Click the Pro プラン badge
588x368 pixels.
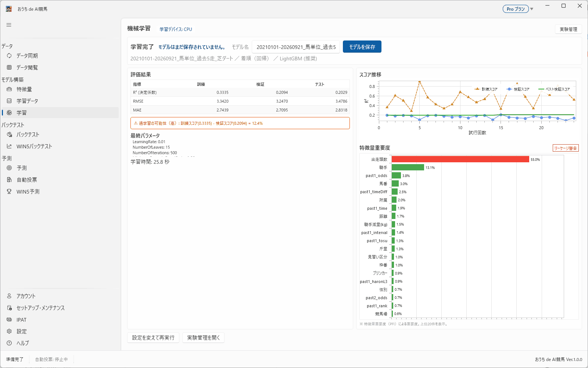pyautogui.click(x=516, y=9)
